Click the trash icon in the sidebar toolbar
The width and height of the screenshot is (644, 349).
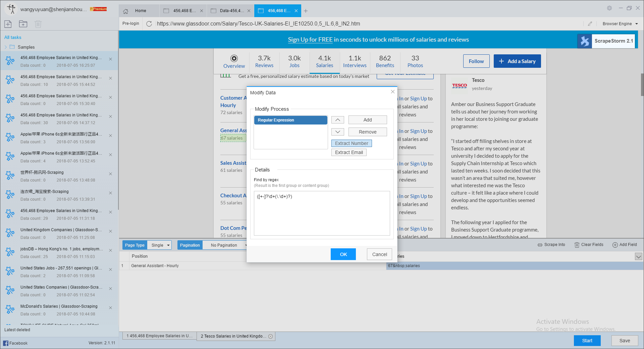[x=38, y=24]
